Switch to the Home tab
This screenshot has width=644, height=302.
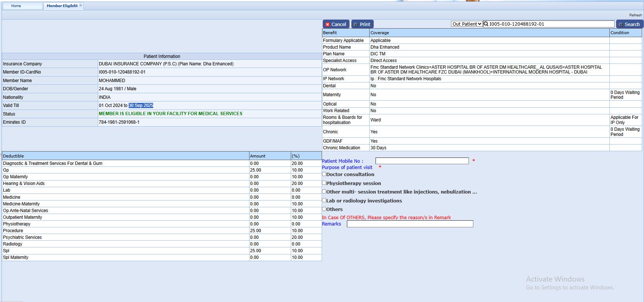16,6
